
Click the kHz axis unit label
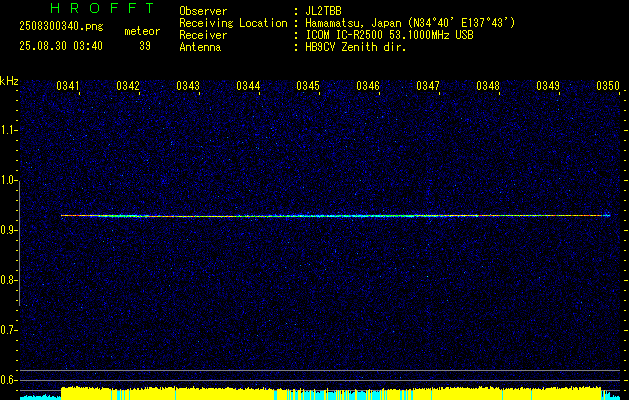(9, 81)
